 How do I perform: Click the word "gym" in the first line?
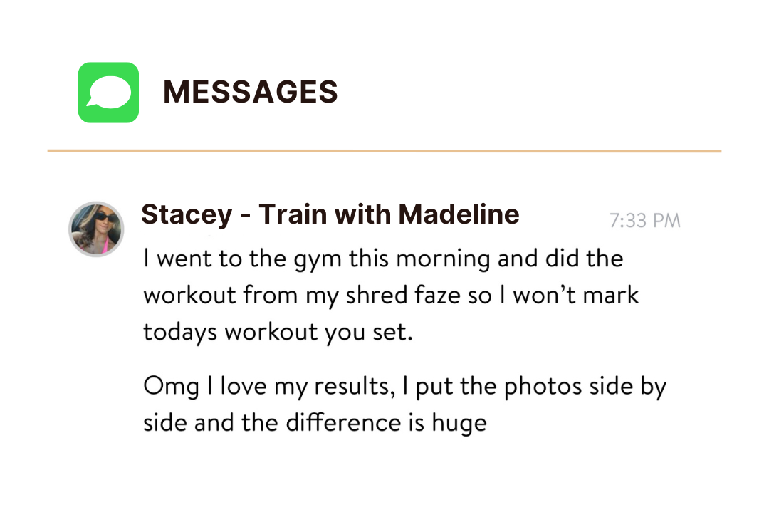tap(318, 261)
